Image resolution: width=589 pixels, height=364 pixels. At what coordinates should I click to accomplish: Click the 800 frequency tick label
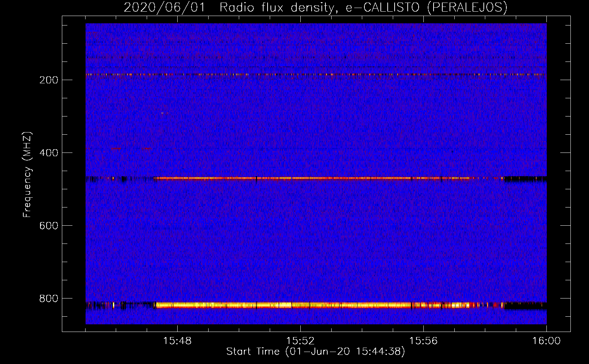[x=49, y=298]
